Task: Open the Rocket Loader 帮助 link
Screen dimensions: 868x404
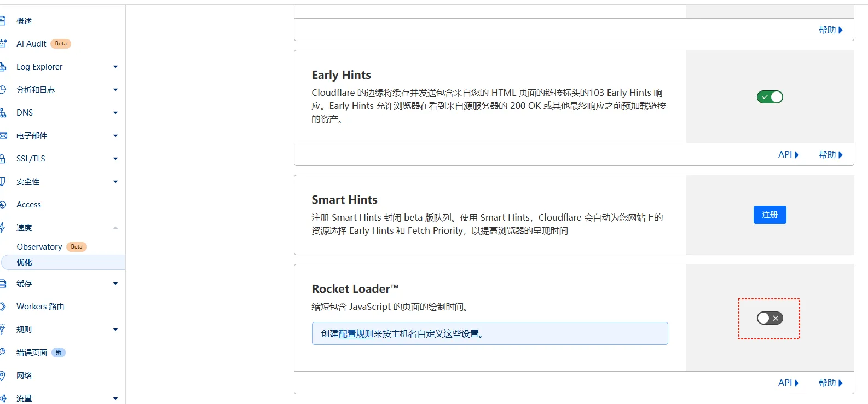Action: click(x=831, y=383)
